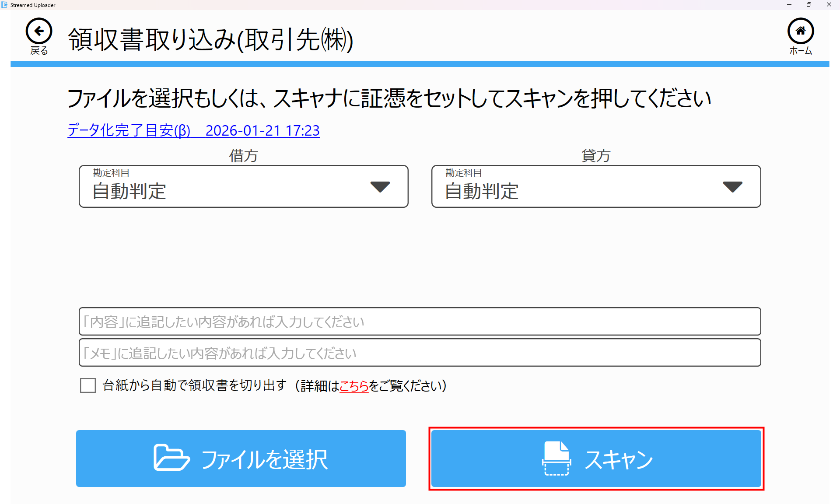Click the Streamed Uploader app icon in title bar
The height and width of the screenshot is (504, 840).
4,5
